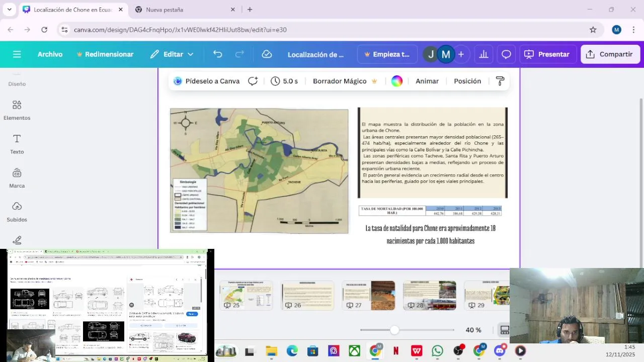Open the draw tool in the sidebar
The image size is (644, 362).
(17, 240)
